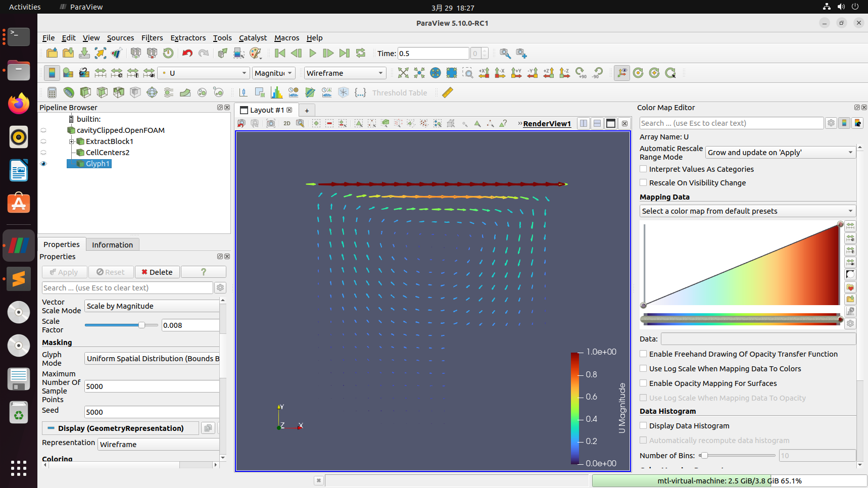Play the animation

coord(312,53)
